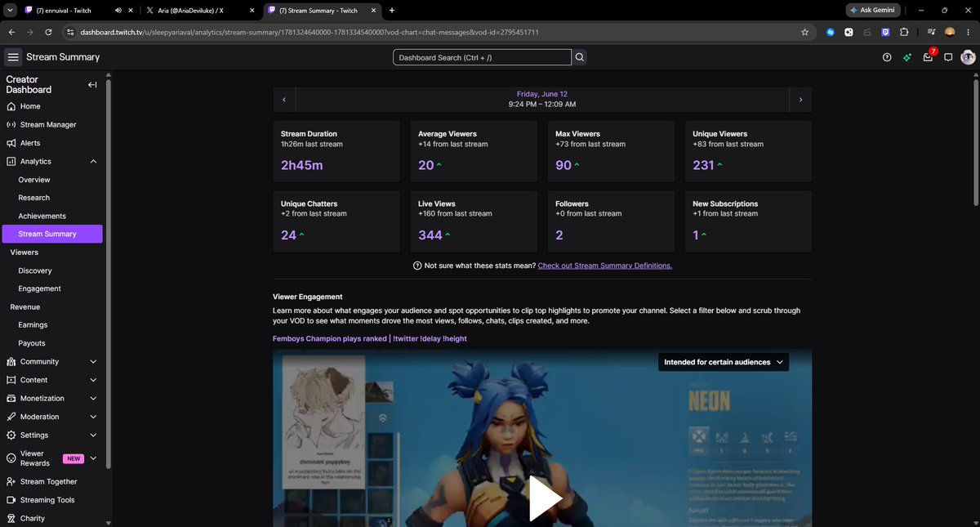The width and height of the screenshot is (980, 527).
Task: Go to the previous stream
Action: 284,100
